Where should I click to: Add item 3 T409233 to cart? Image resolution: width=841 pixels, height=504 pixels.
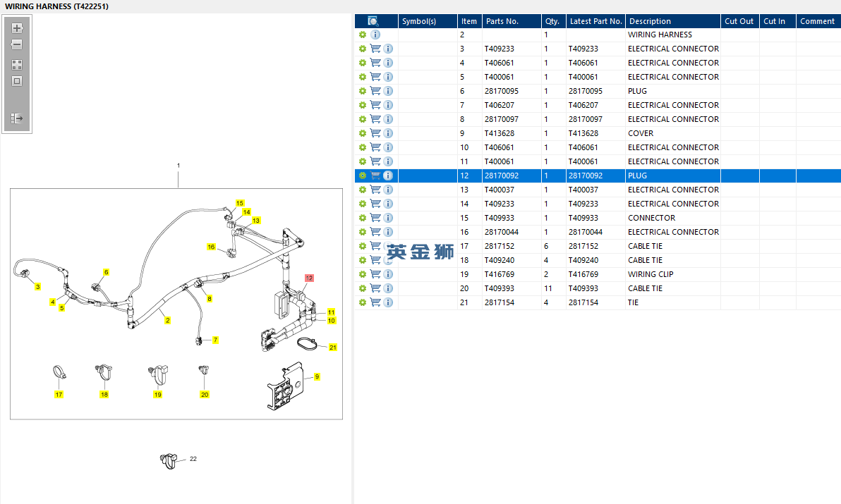(x=375, y=49)
